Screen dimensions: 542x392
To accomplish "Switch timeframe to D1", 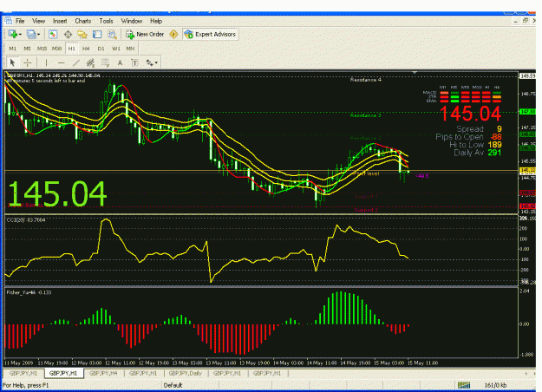I will click(101, 49).
